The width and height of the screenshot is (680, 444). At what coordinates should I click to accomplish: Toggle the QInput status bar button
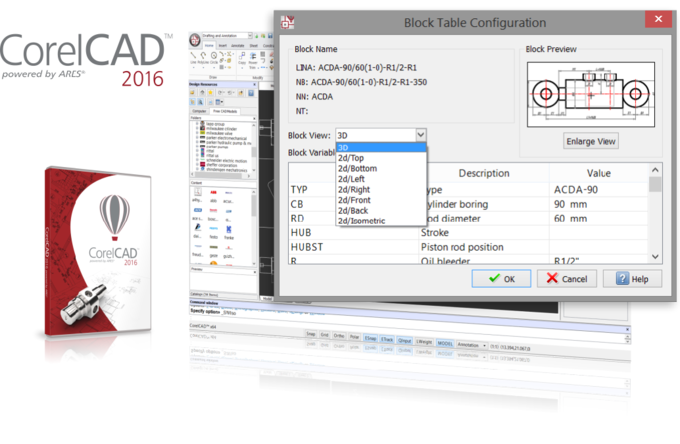point(405,341)
